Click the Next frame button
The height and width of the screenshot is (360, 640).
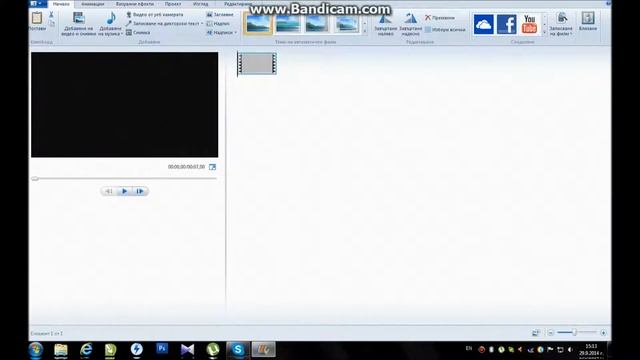pos(140,191)
